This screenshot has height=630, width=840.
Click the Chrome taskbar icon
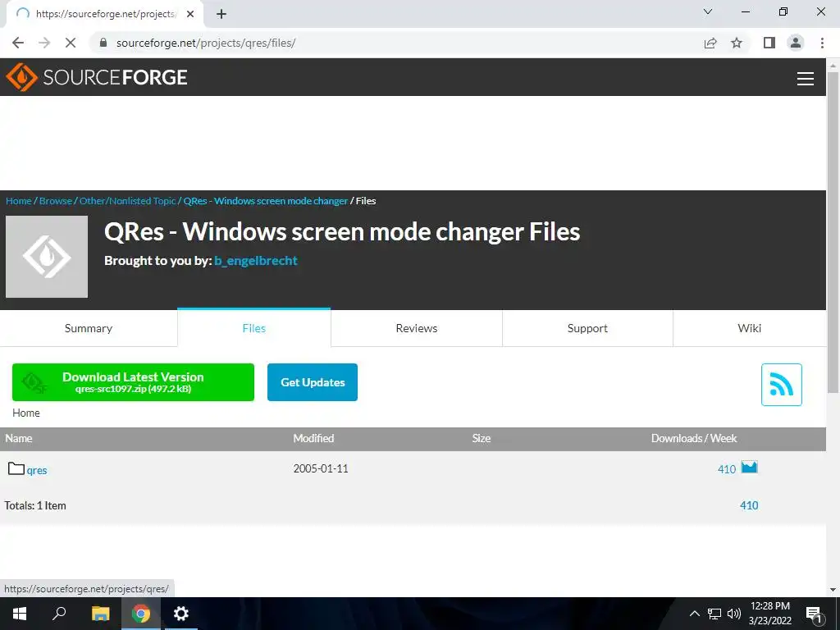click(141, 614)
